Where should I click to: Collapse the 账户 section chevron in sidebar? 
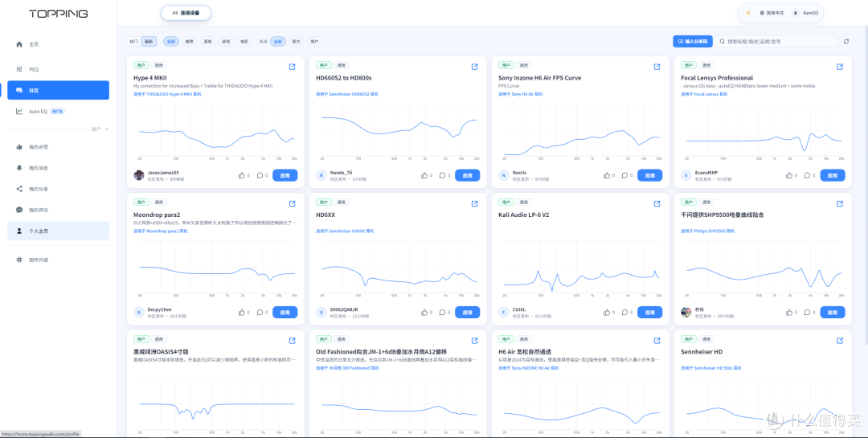click(107, 129)
